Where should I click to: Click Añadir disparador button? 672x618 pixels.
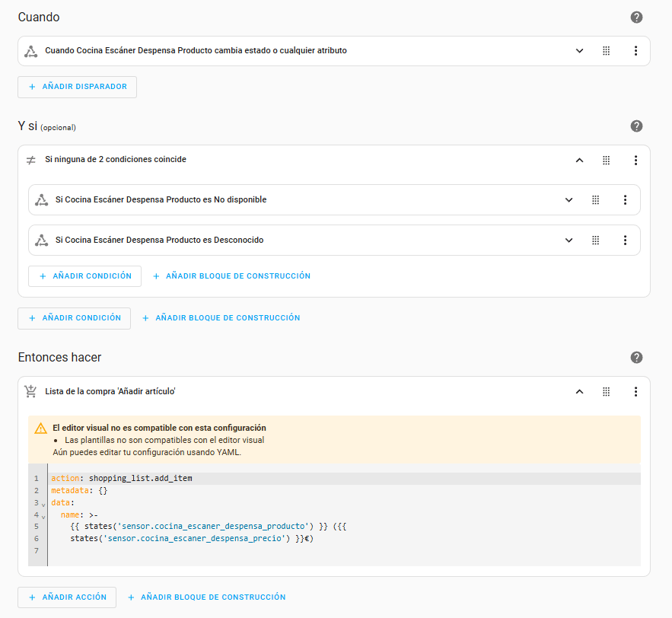77,87
